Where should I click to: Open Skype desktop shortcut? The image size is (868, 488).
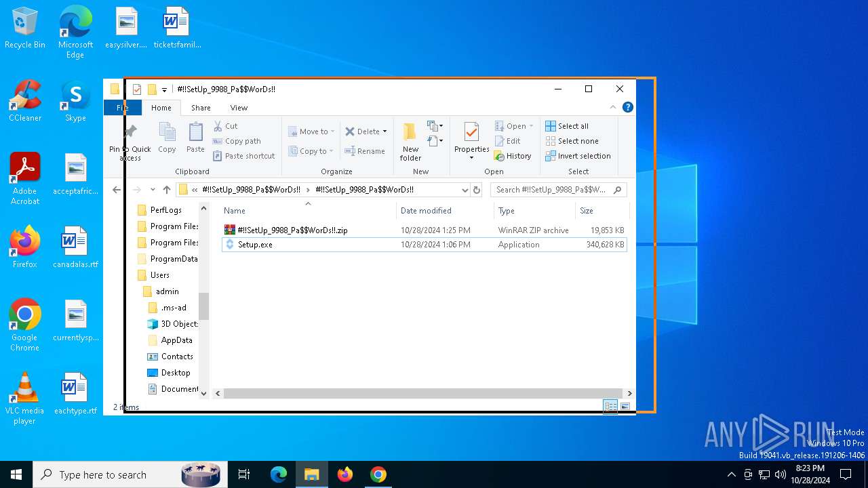(x=75, y=101)
